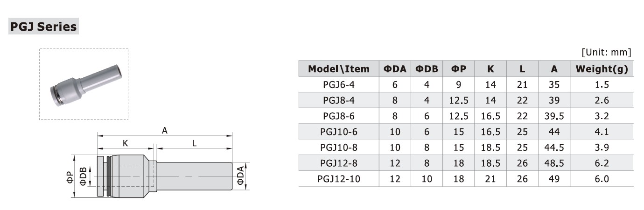Click the Model\Item column header
This screenshot has height=210, width=644.
[x=338, y=69]
